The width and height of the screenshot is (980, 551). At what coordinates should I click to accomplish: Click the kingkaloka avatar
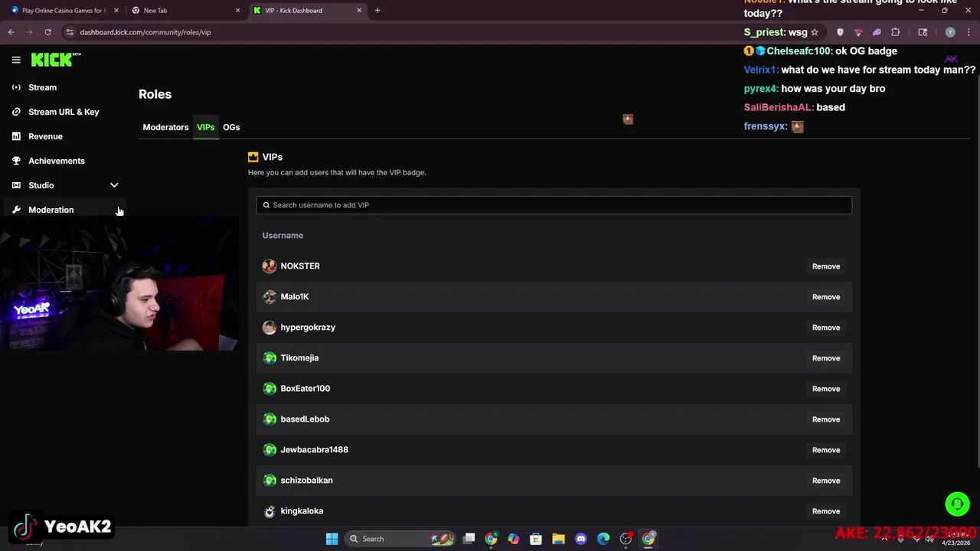click(x=269, y=511)
